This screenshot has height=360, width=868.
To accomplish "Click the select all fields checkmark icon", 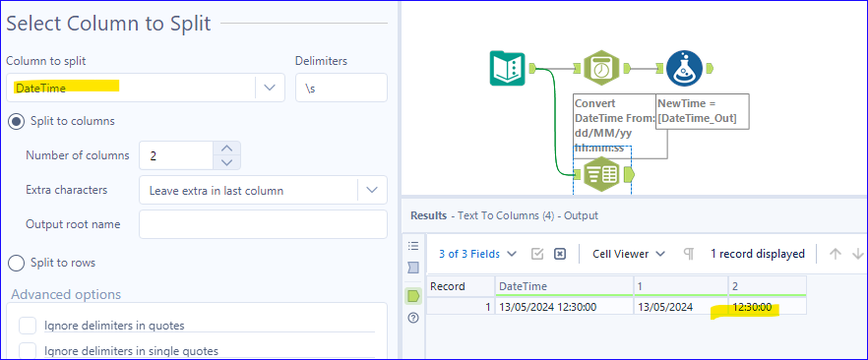I will coord(537,254).
